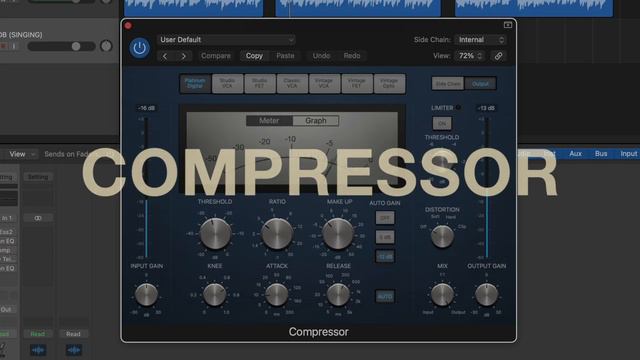Viewport: 640px width, 360px height.
Task: Click the Compare button
Action: (216, 56)
